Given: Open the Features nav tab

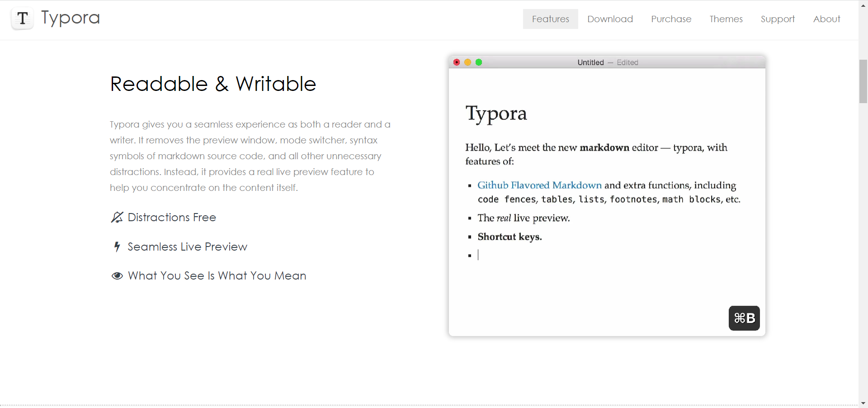Looking at the screenshot, I should point(550,19).
